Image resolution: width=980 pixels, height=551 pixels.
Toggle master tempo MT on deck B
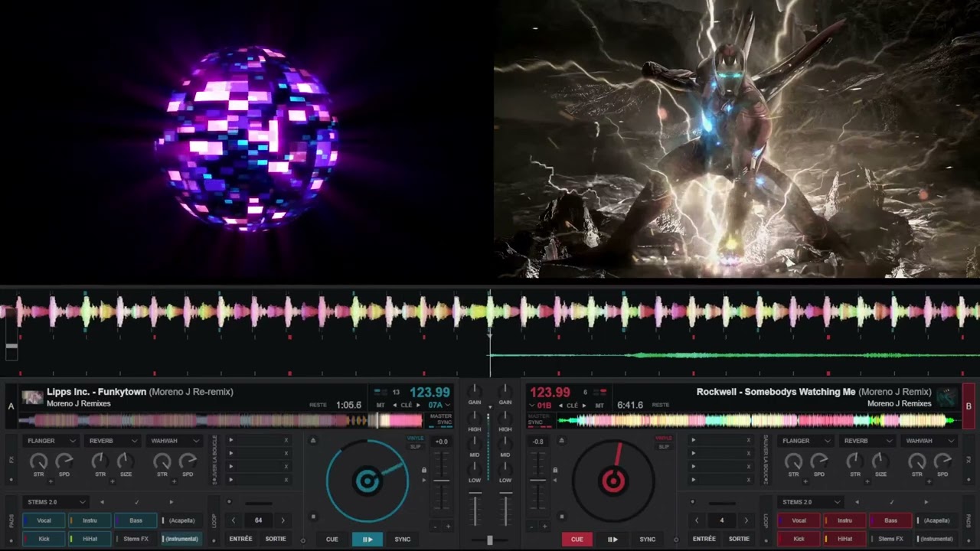tap(599, 405)
